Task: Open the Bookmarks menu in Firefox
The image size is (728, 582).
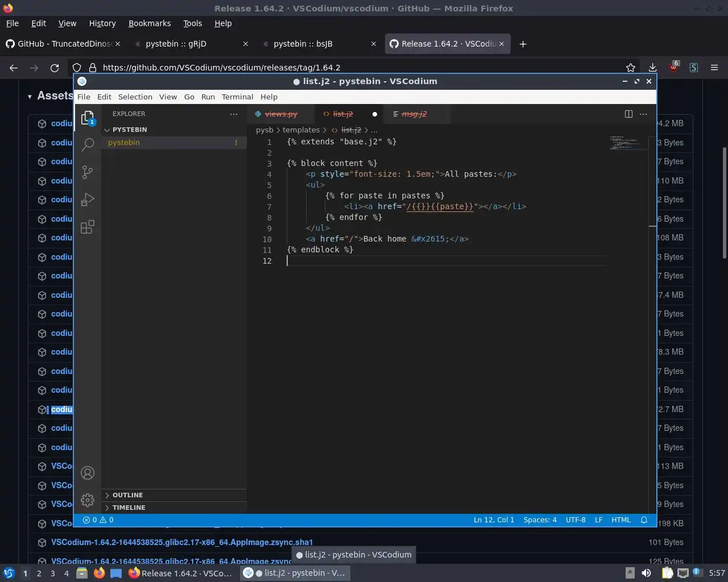Action: coord(150,23)
